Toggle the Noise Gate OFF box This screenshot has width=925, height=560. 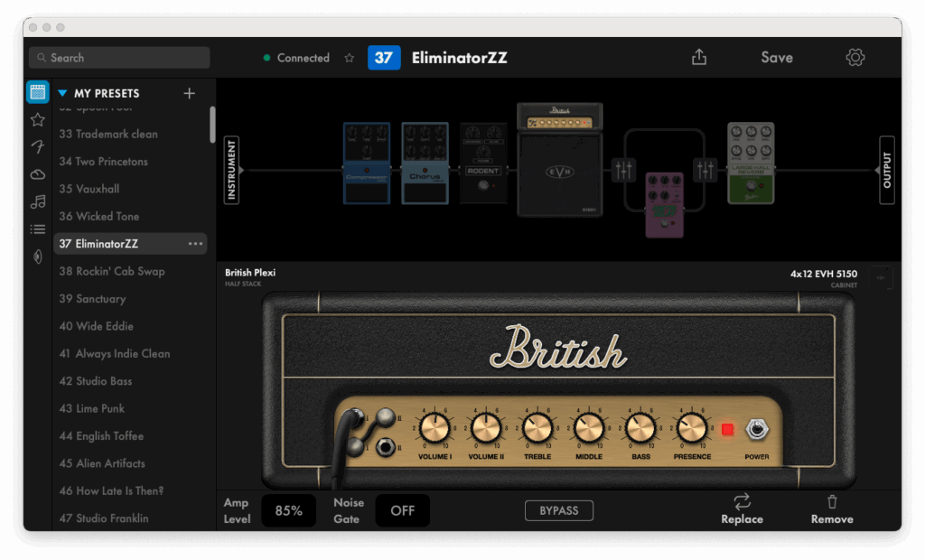402,510
